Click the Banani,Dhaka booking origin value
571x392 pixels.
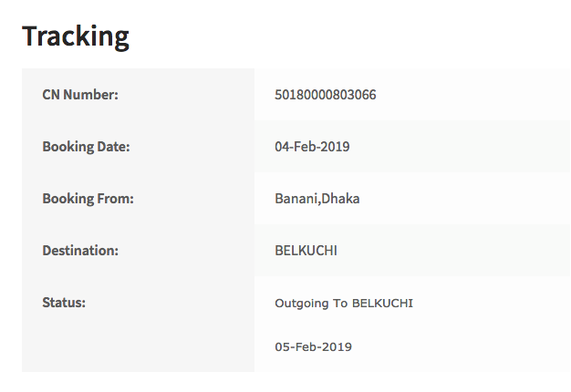[x=317, y=199]
